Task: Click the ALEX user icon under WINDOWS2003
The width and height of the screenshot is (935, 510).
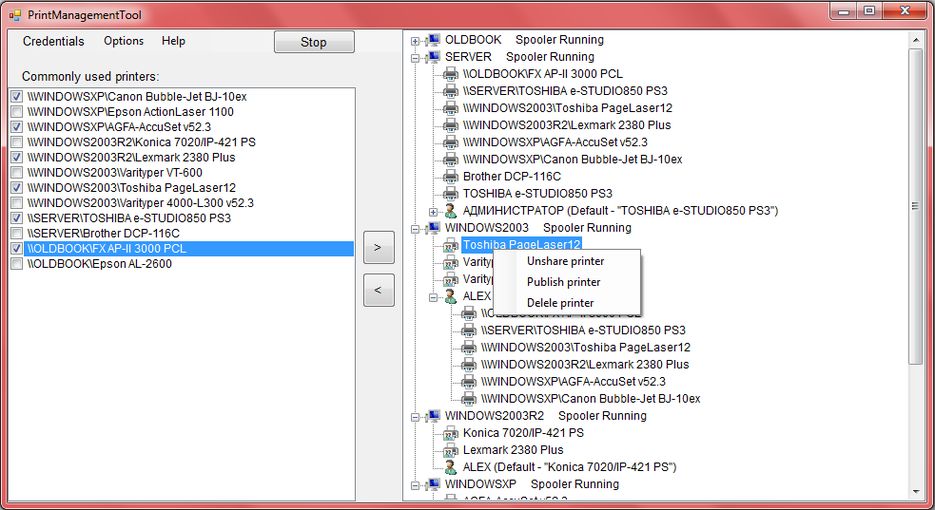Action: pos(451,296)
